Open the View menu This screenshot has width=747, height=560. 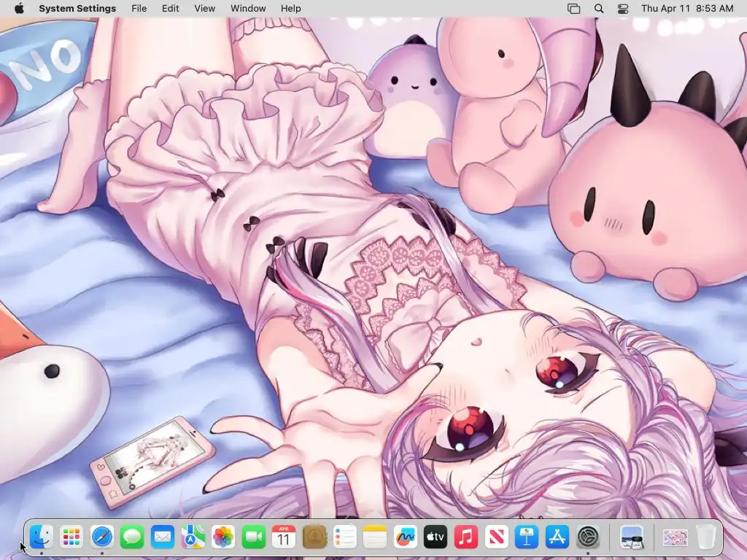205,9
